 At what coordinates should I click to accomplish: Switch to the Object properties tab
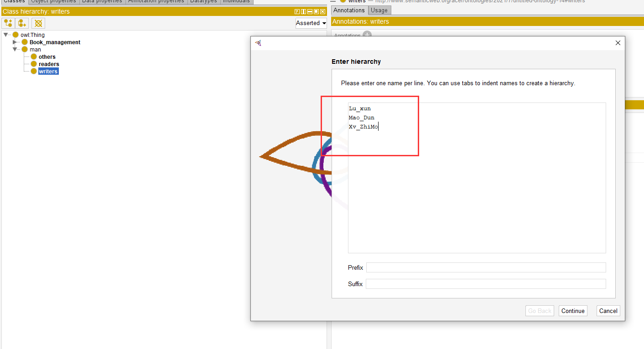point(53,2)
